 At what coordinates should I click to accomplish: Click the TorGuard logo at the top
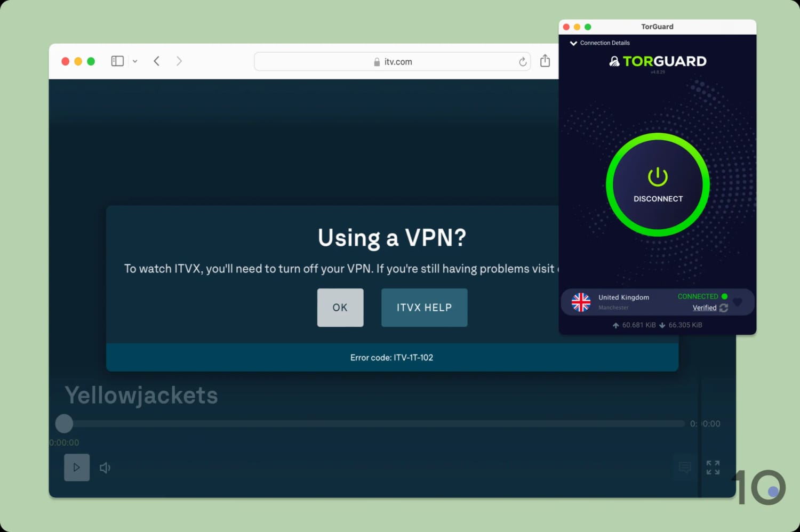pos(658,61)
